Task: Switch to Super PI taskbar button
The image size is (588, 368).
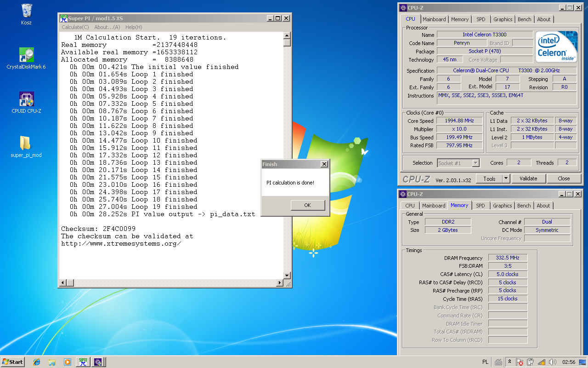Action: [83, 362]
